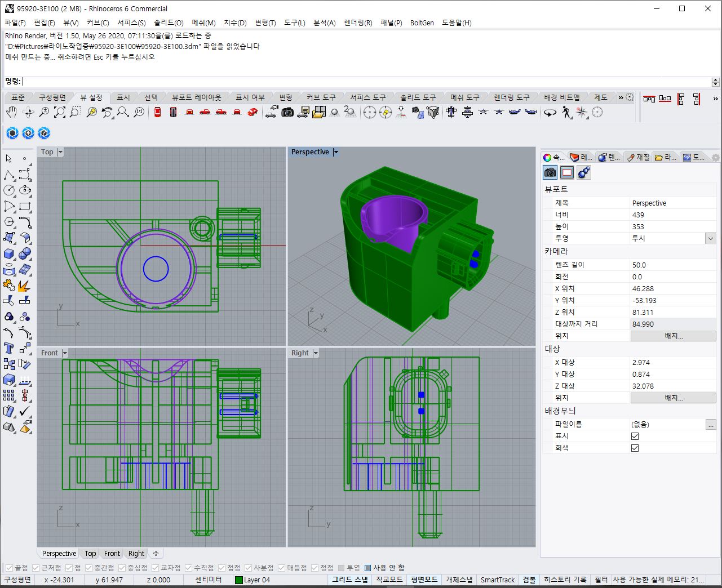The height and width of the screenshot is (588, 722).
Task: Toggle the 투영 osnap checkbox
Action: [x=341, y=568]
